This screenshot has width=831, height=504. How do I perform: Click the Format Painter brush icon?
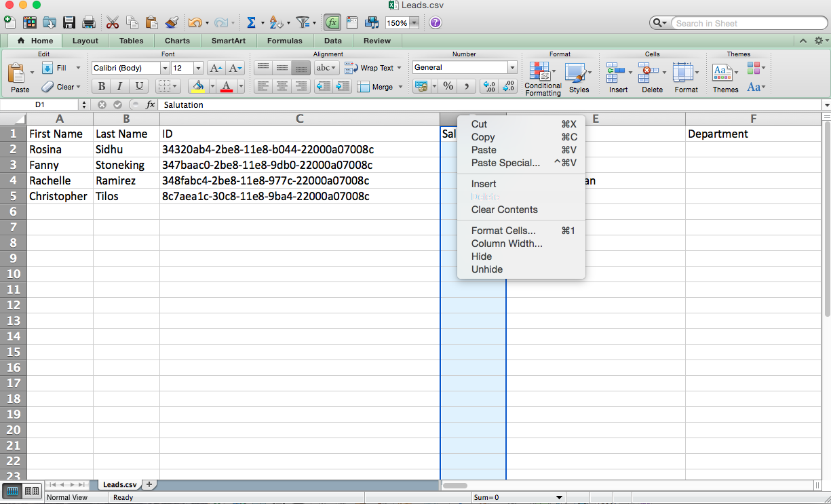pos(172,22)
